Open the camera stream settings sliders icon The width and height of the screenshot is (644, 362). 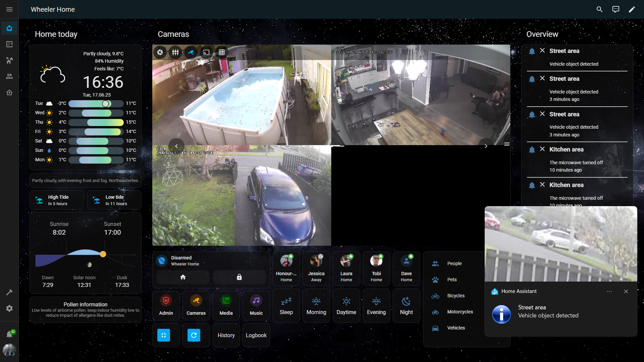tap(175, 52)
